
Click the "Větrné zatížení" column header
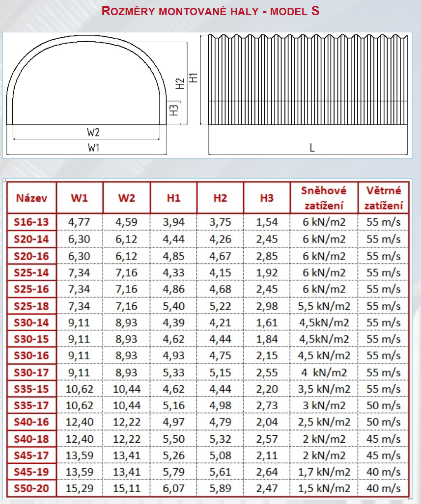[384, 198]
